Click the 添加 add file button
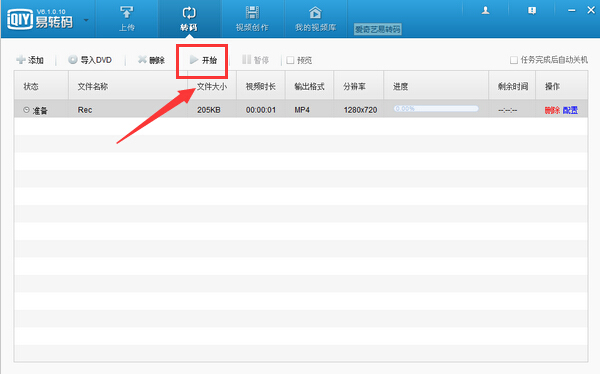This screenshot has height=374, width=600. [x=30, y=60]
